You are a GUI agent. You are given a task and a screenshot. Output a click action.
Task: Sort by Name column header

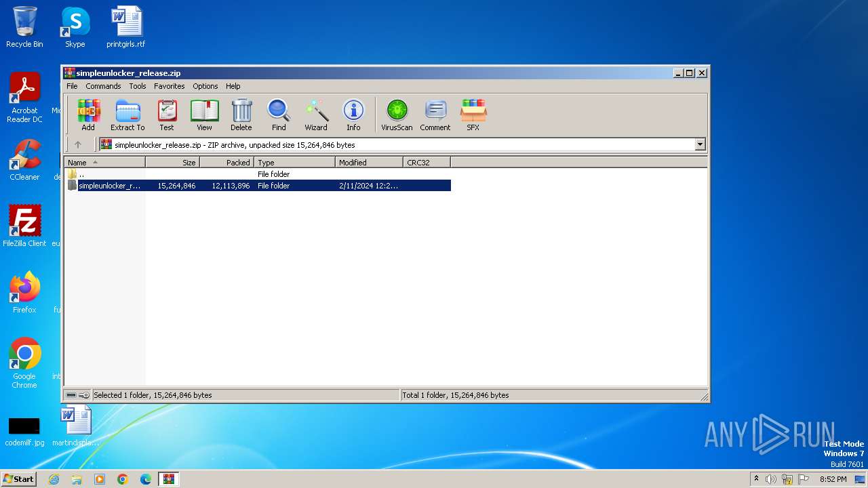point(104,163)
